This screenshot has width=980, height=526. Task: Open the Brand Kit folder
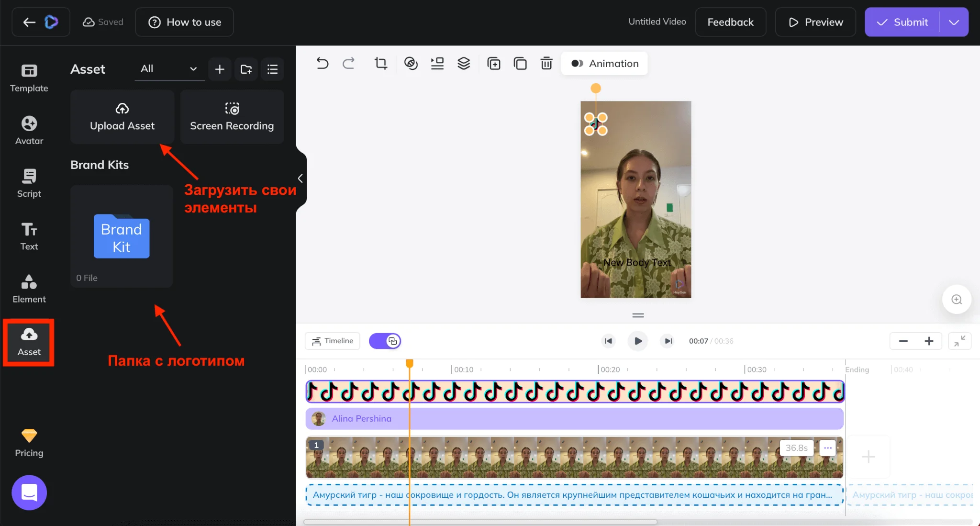(122, 236)
